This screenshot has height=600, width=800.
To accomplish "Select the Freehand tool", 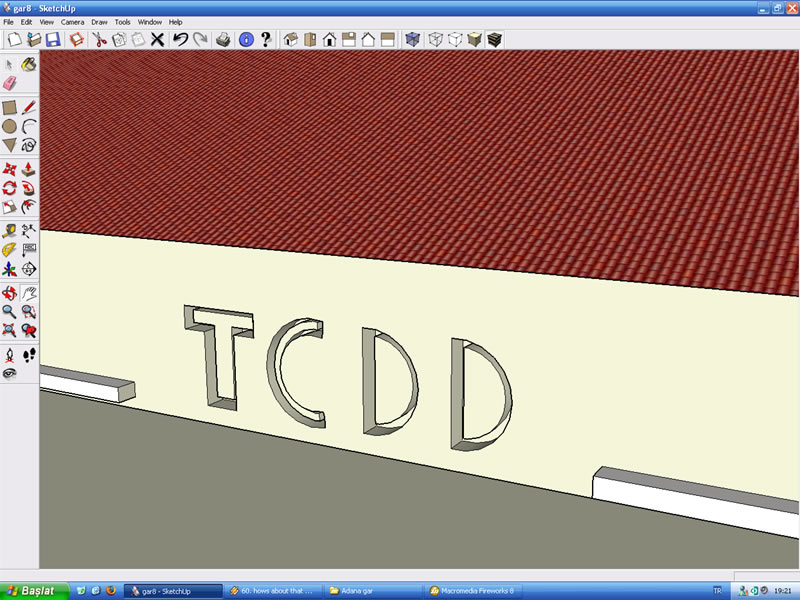I will tap(29, 145).
